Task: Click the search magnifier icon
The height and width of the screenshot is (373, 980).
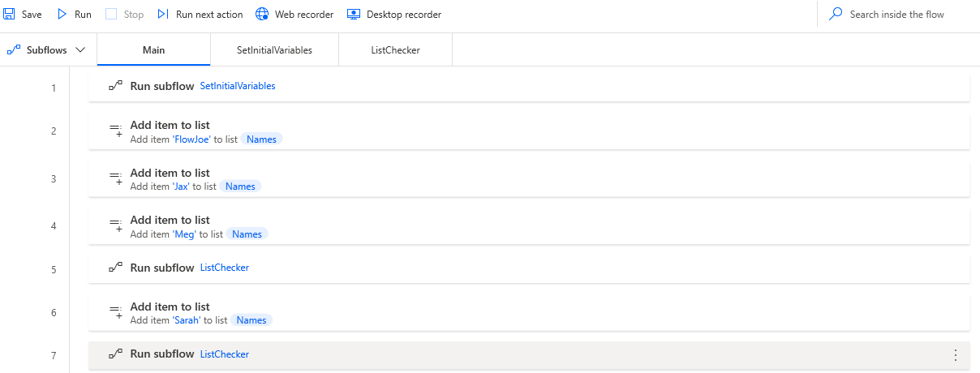Action: click(x=836, y=15)
